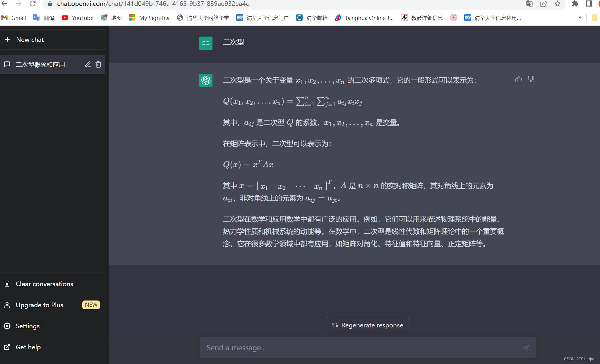The width and height of the screenshot is (600, 364).
Task: Click Regenerate response button
Action: click(367, 325)
